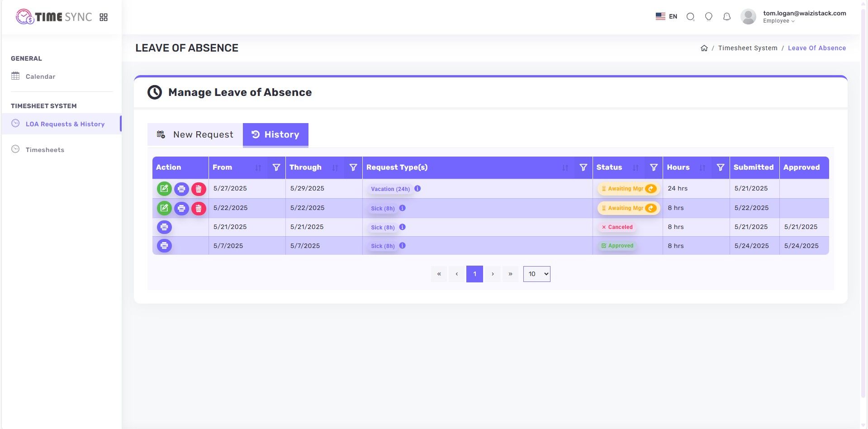Open the notifications bell icon

726,17
